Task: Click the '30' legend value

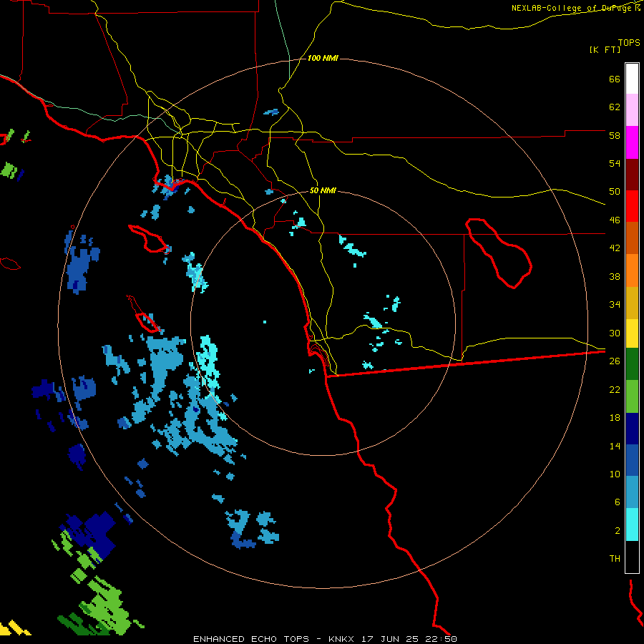Action: [x=615, y=333]
